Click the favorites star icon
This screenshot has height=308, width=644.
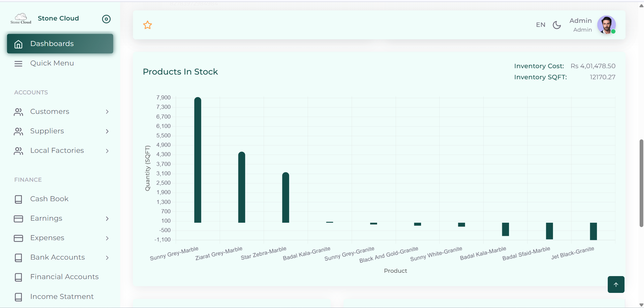point(147,25)
